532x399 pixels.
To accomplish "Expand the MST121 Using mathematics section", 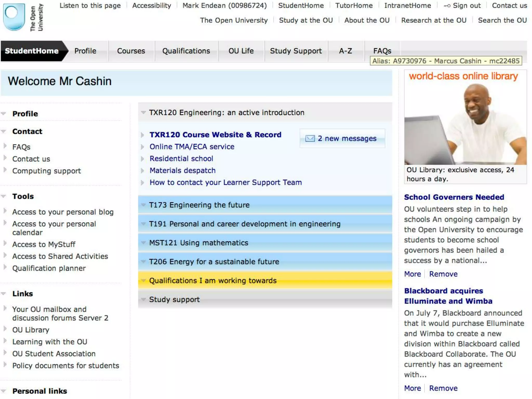I will pyautogui.click(x=143, y=243).
